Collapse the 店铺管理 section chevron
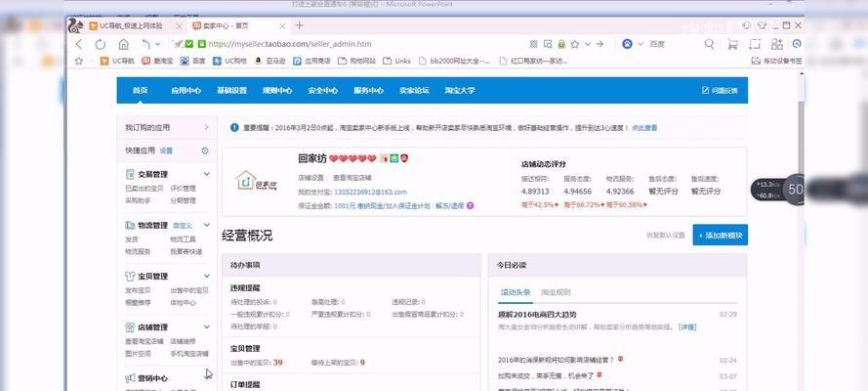 (206, 326)
